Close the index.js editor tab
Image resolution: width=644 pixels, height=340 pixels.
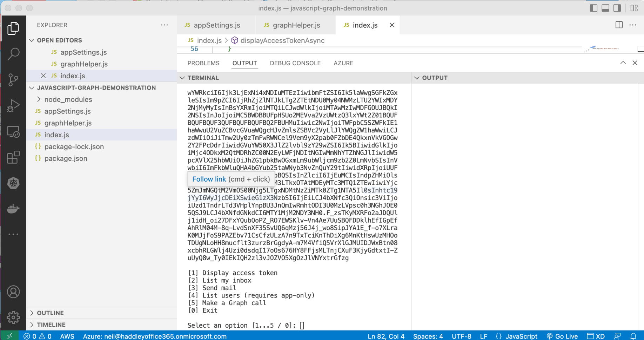(x=392, y=25)
